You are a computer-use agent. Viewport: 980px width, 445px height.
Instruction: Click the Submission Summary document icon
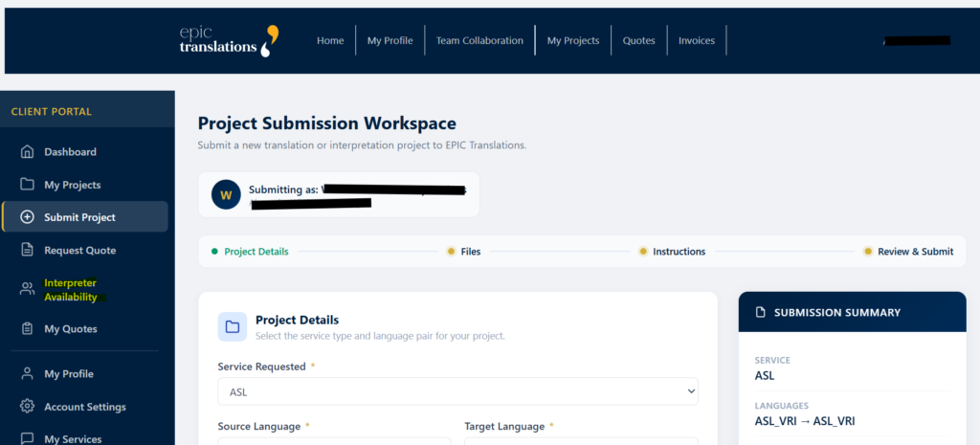(761, 313)
